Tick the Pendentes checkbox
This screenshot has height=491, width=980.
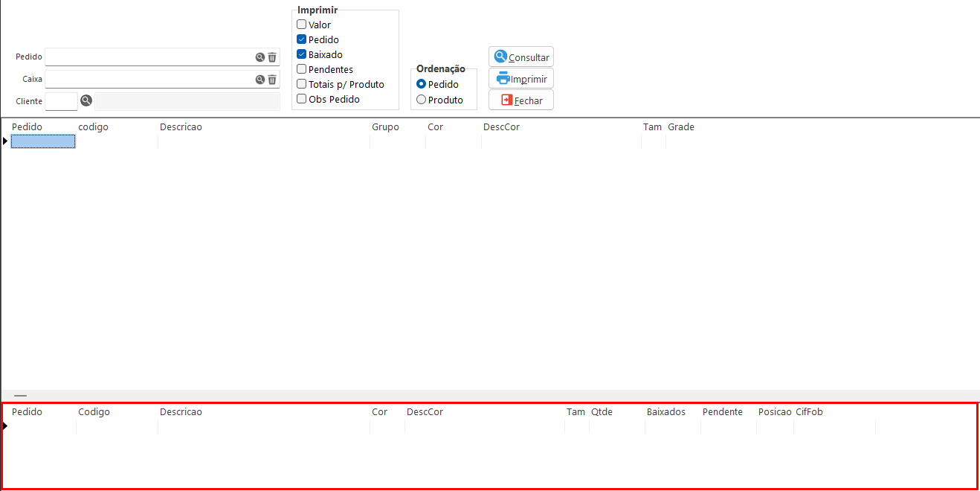click(x=302, y=69)
